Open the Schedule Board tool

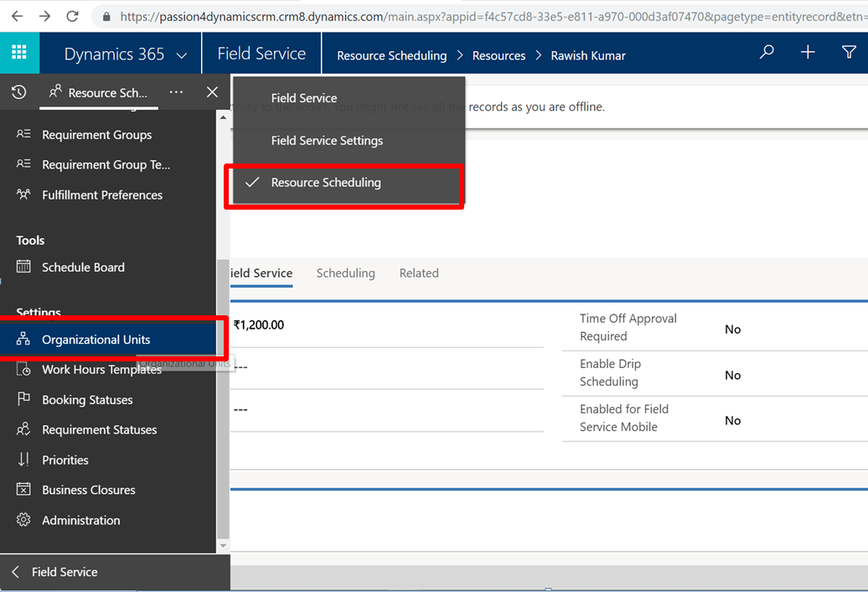click(83, 267)
